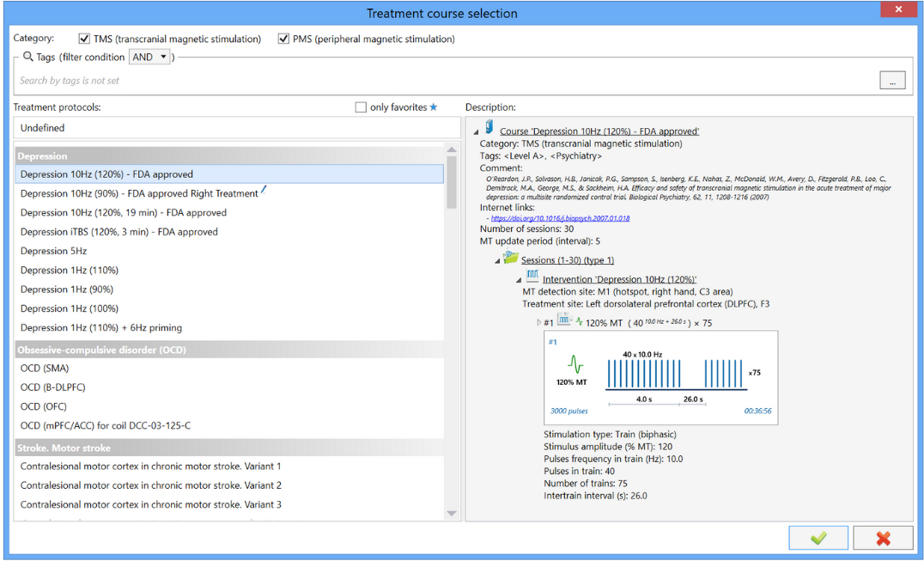Image resolution: width=924 pixels, height=567 pixels.
Task: Click the train icon beside #1
Action: [x=564, y=320]
